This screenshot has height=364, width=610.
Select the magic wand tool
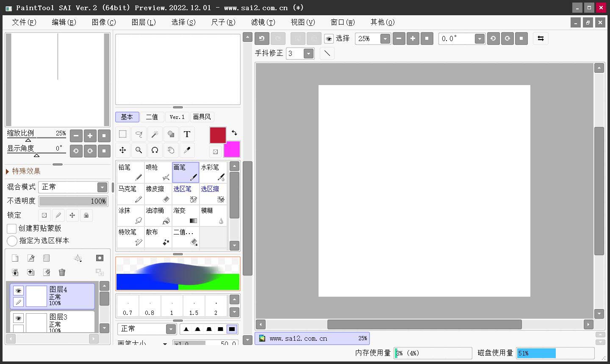(x=155, y=134)
